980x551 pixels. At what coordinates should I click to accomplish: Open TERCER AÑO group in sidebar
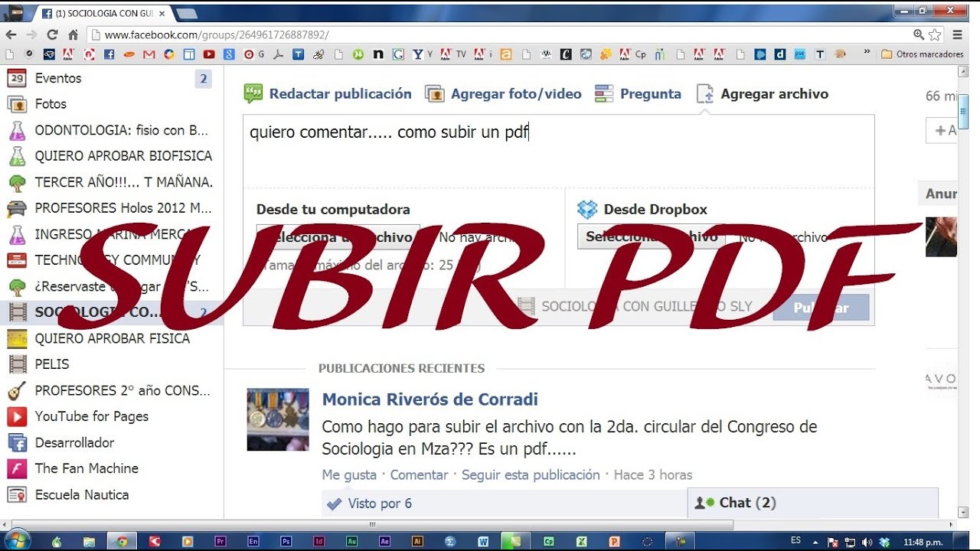[123, 182]
